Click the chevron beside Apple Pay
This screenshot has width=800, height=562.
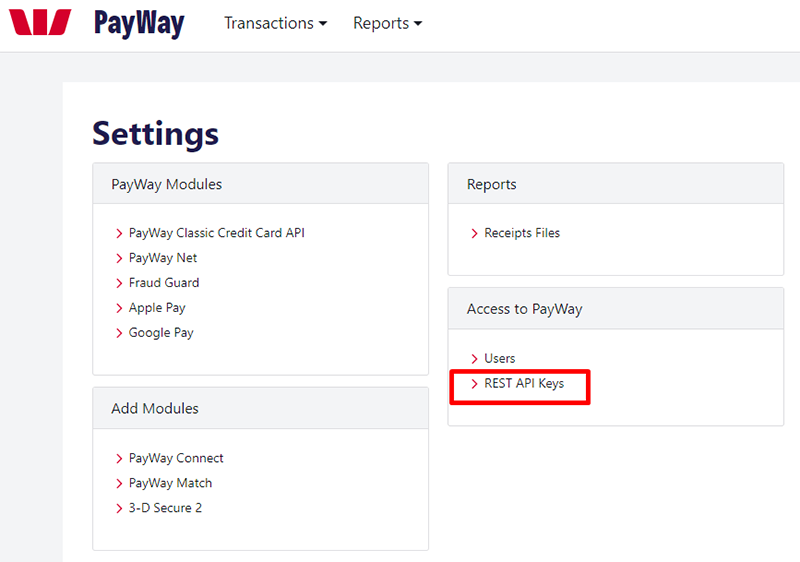(x=119, y=309)
